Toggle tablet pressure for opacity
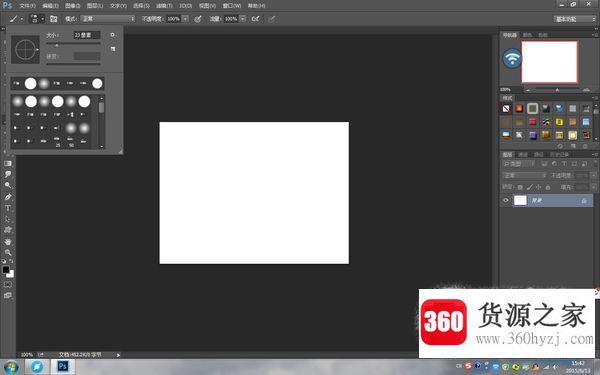This screenshot has height=375, width=600. click(198, 19)
